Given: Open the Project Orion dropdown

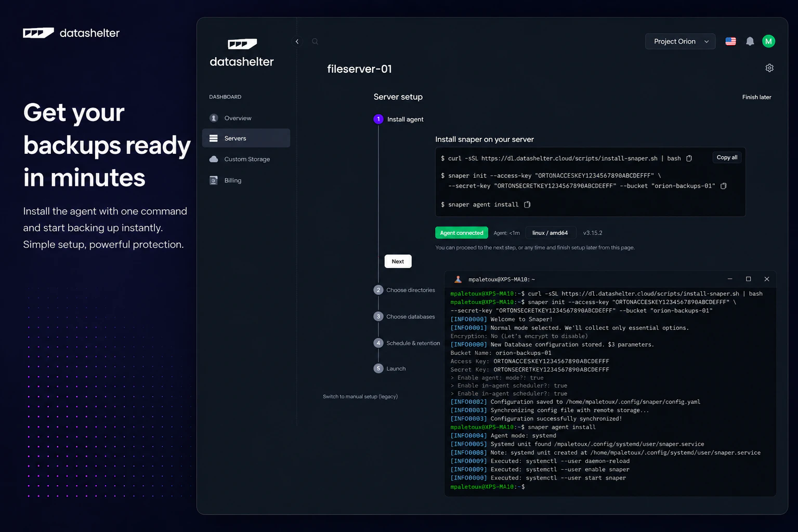Looking at the screenshot, I should [680, 42].
